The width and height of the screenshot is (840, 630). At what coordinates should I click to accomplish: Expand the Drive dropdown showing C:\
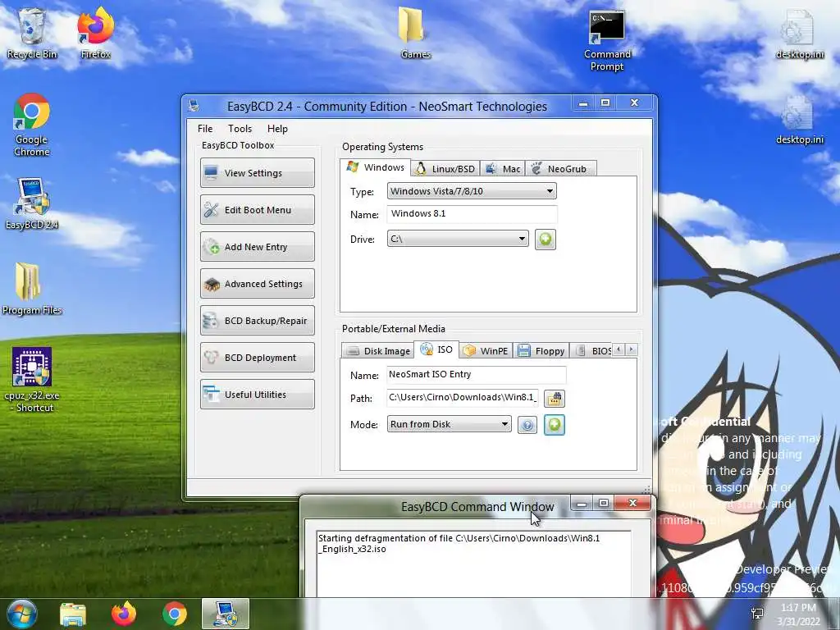458,239
